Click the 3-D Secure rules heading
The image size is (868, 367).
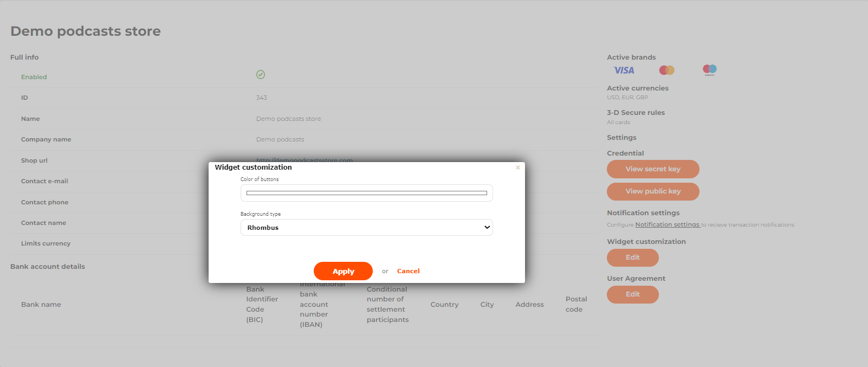coord(636,113)
